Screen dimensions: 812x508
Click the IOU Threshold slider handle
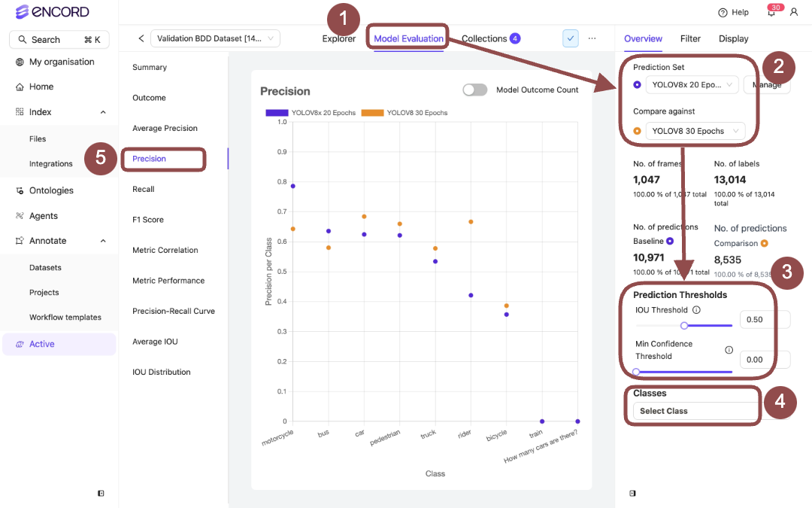point(684,326)
